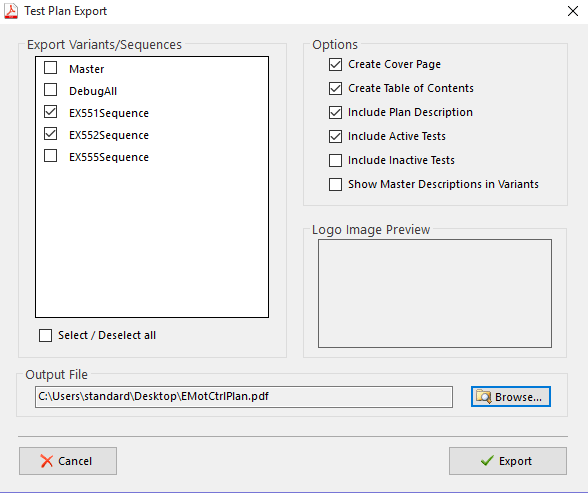This screenshot has width=588, height=493.
Task: Click the Output File path field
Action: (x=244, y=397)
